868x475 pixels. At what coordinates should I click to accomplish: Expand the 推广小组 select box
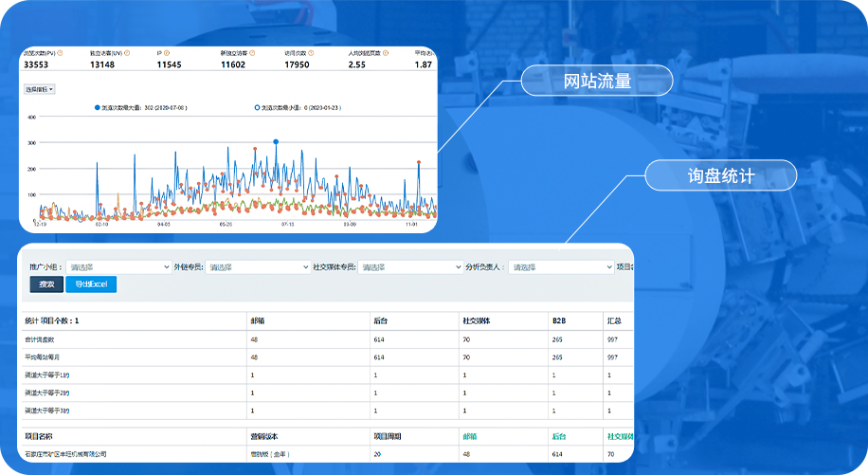coord(118,267)
